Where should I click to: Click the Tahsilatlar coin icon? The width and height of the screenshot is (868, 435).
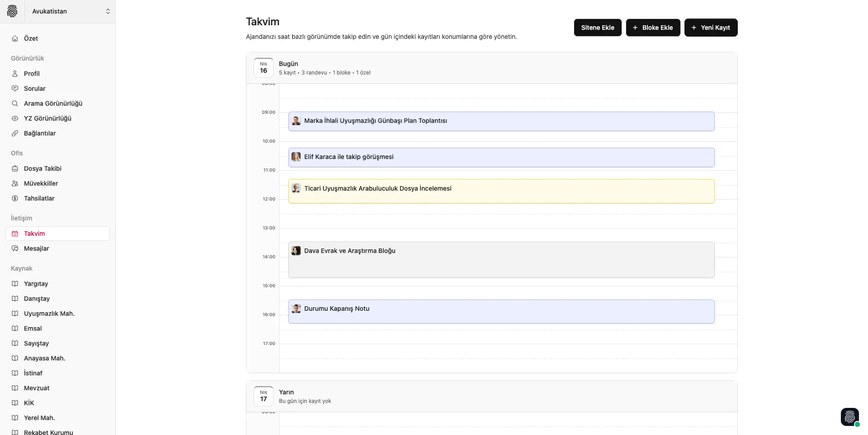(15, 198)
